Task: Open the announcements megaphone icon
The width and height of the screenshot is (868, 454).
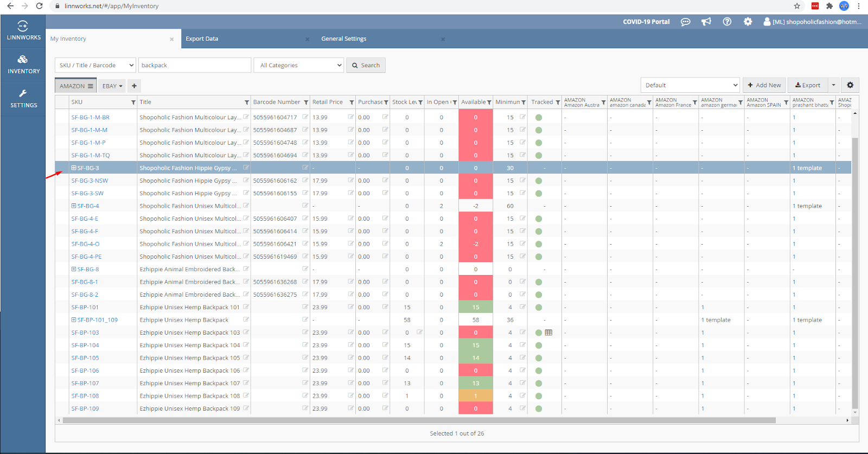Action: point(706,22)
